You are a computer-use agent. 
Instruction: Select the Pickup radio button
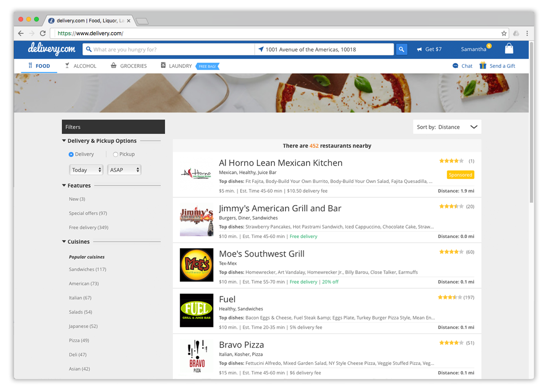point(115,154)
